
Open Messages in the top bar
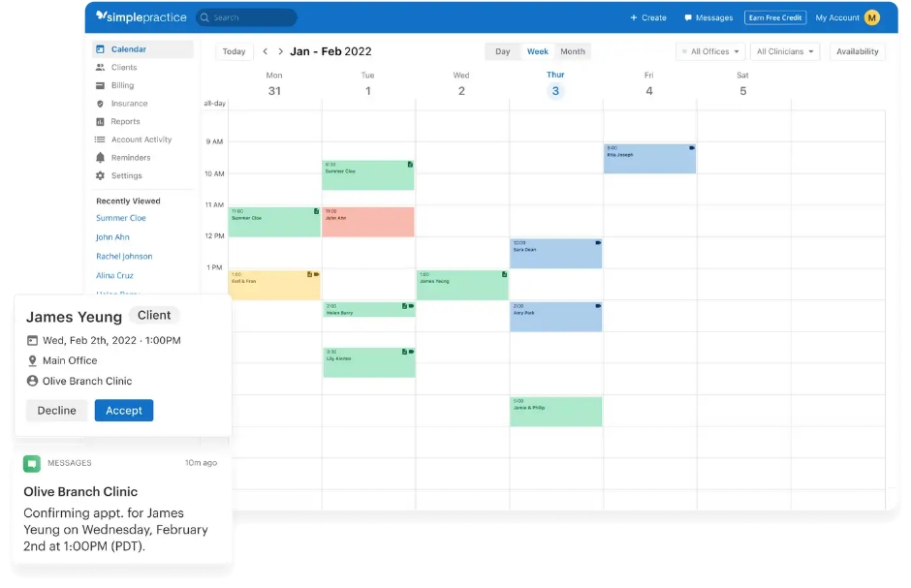click(707, 17)
